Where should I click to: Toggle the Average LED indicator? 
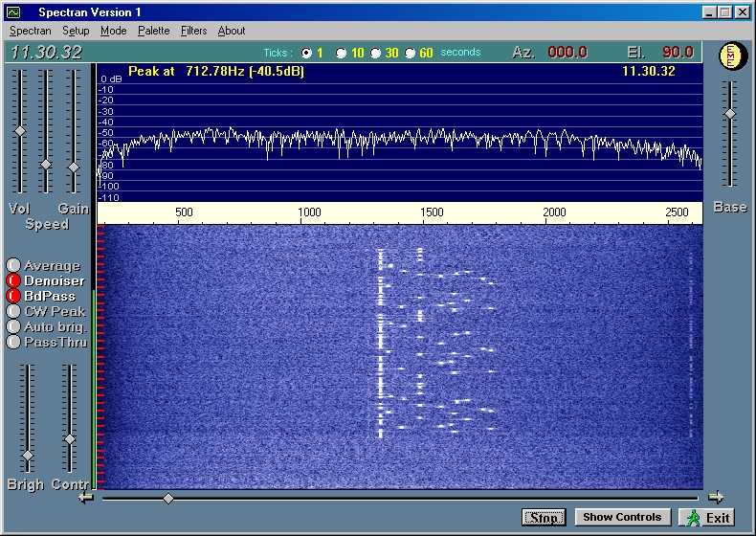[13, 266]
